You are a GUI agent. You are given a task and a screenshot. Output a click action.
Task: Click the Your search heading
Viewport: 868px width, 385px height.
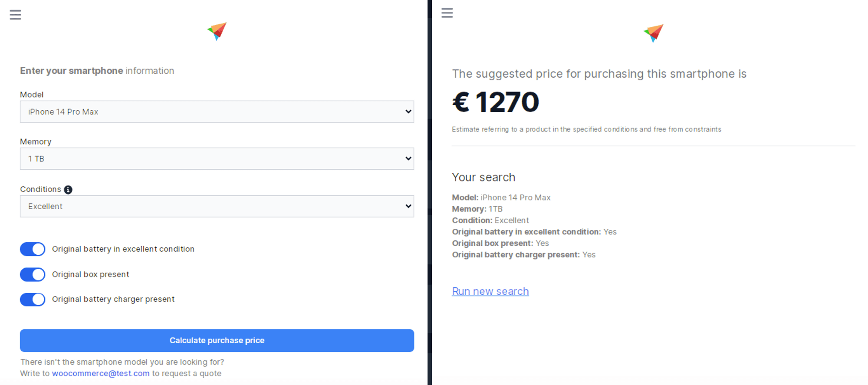point(483,177)
